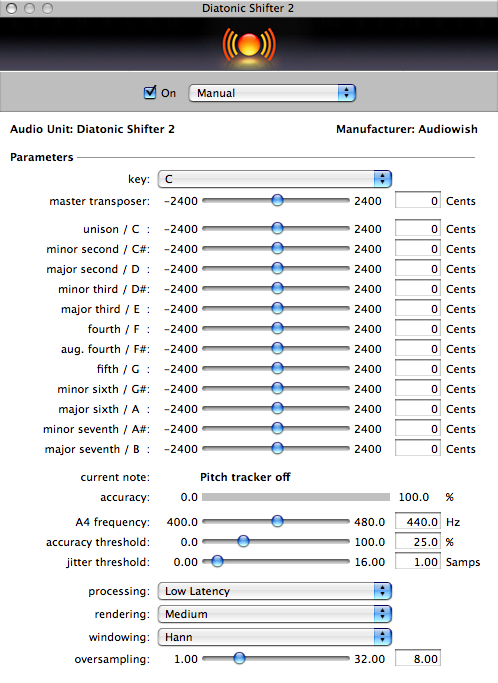The width and height of the screenshot is (498, 683).
Task: Open the windowing Hann dropdown
Action: pyautogui.click(x=275, y=637)
